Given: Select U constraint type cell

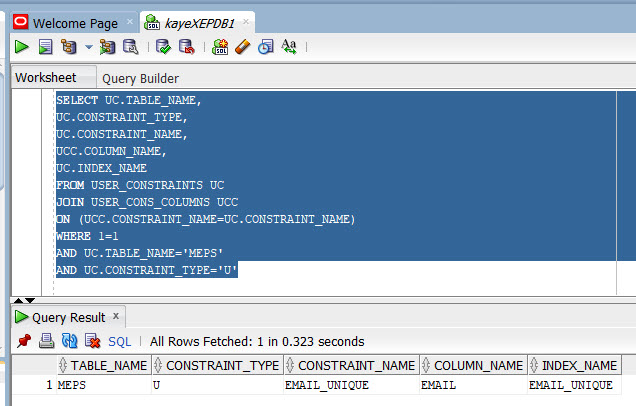Looking at the screenshot, I should tap(217, 385).
